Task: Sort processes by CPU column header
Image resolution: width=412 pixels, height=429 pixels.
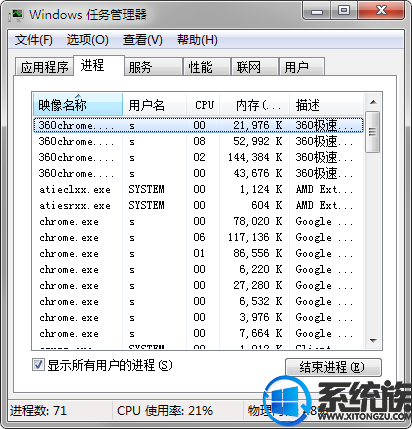Action: [203, 105]
